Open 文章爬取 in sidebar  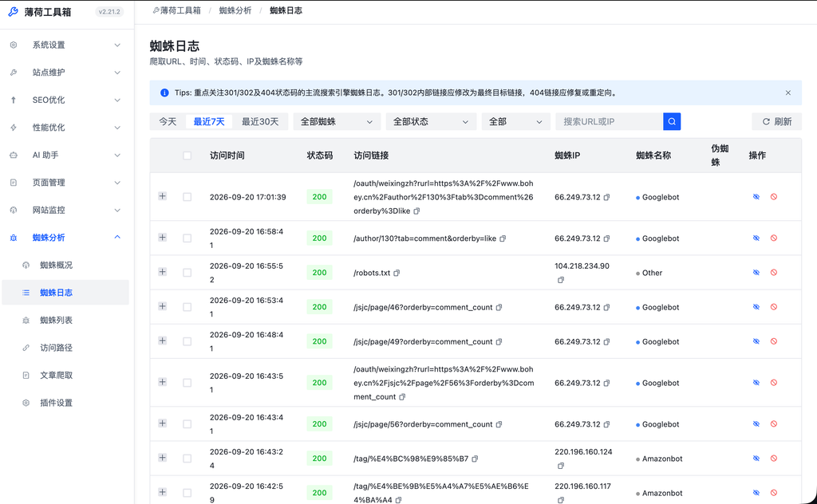(65, 376)
